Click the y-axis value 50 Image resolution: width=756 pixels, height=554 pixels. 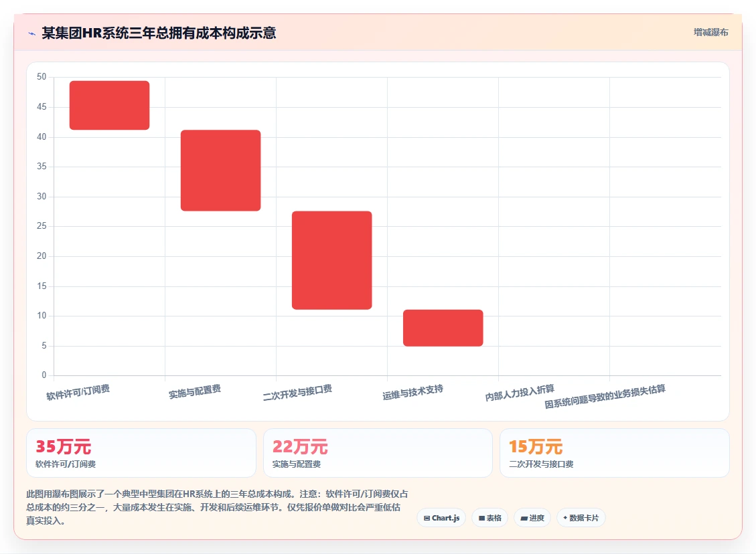coord(42,76)
